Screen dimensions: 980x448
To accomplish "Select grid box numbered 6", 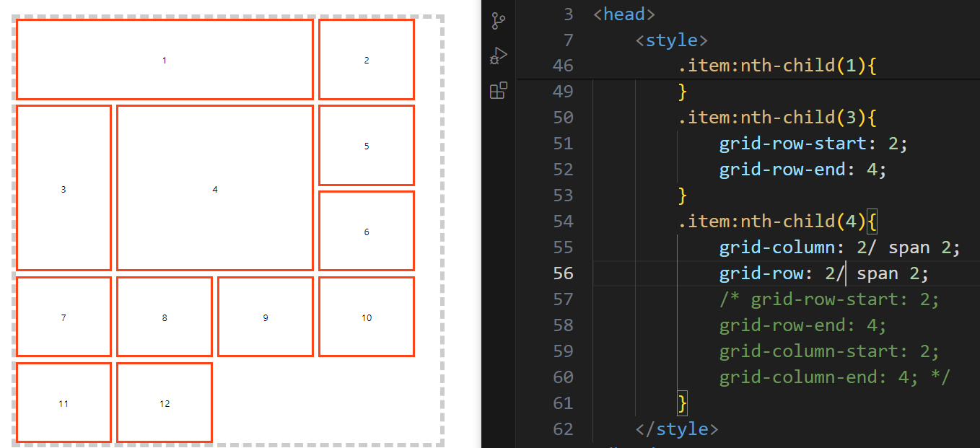I will (x=367, y=232).
